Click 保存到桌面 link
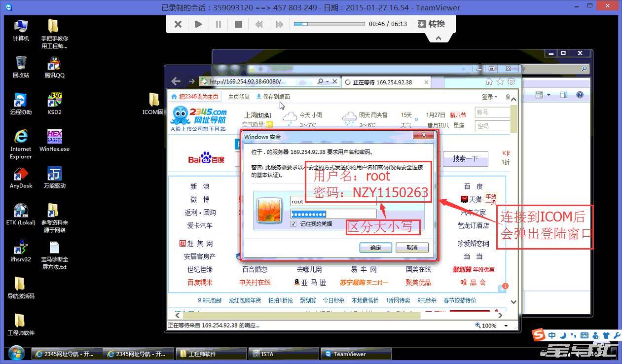Viewport: 622px width, 364px height. click(x=273, y=97)
